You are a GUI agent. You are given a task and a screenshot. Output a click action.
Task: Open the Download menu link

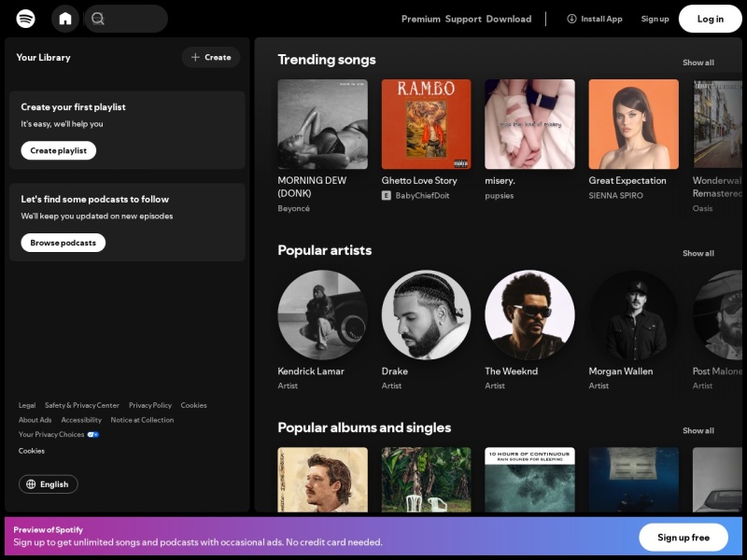(x=509, y=19)
